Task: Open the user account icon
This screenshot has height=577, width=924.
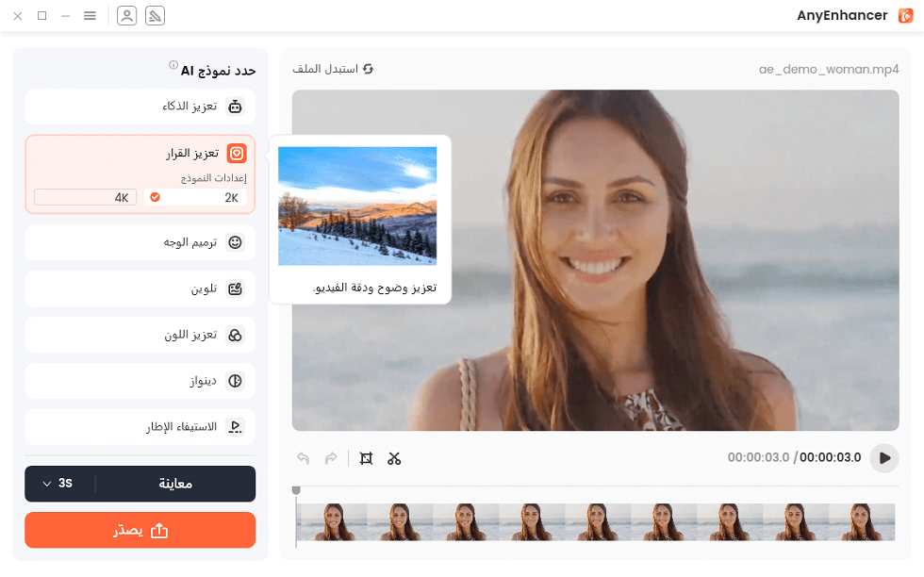Action: 126,16
